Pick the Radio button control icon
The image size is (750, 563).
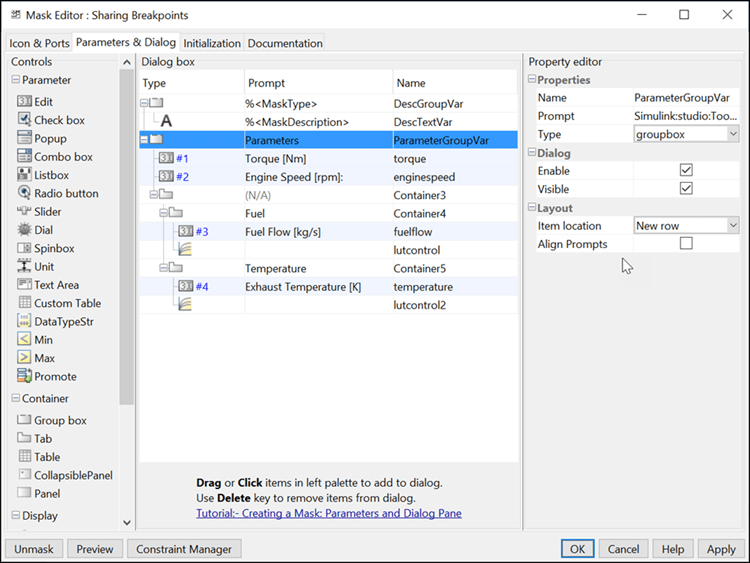[24, 193]
